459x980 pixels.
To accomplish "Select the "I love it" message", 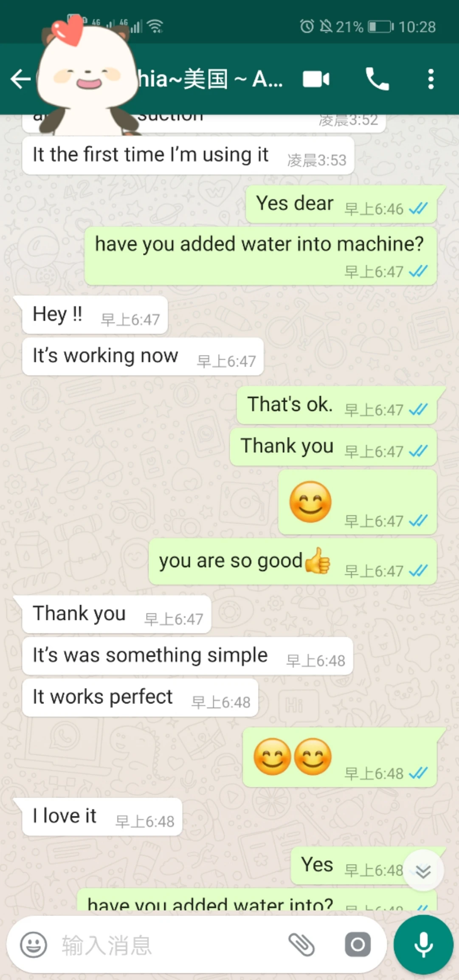I will pos(102,817).
